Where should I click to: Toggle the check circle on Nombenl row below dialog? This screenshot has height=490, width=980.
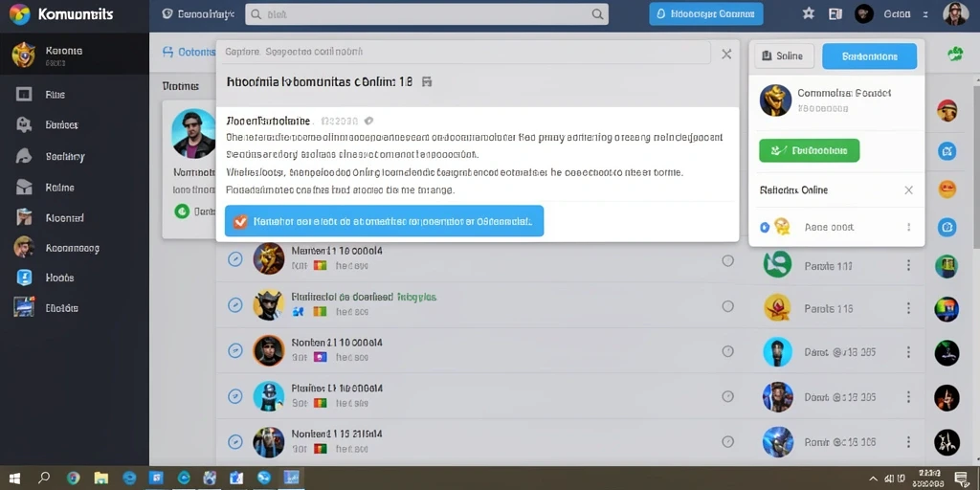pyautogui.click(x=235, y=258)
